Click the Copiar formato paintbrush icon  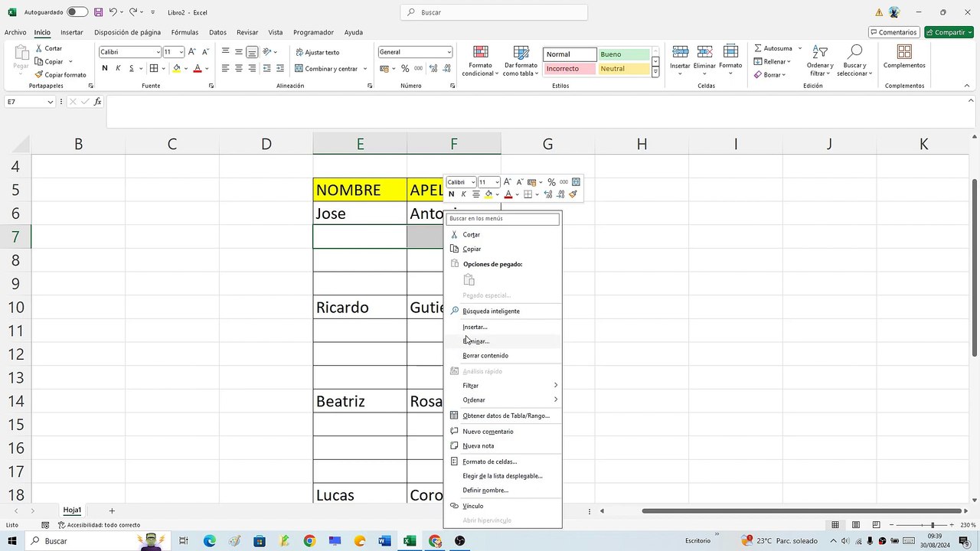(x=38, y=75)
